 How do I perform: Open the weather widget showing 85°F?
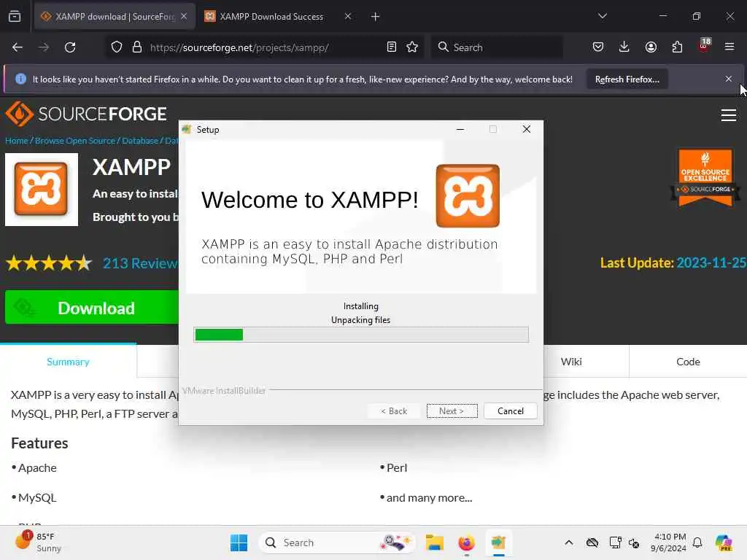click(x=38, y=542)
